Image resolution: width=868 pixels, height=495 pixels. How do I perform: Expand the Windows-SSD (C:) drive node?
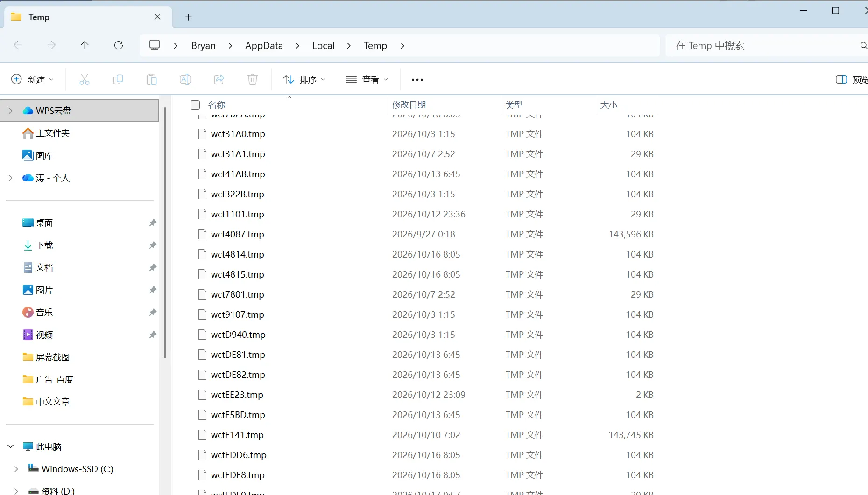click(x=16, y=469)
